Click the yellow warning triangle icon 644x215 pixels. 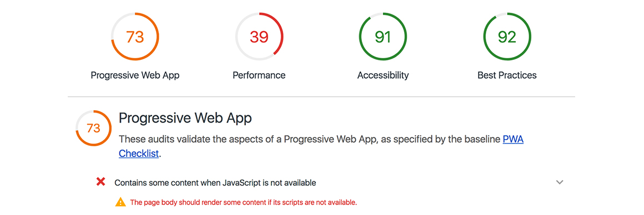tap(120, 202)
